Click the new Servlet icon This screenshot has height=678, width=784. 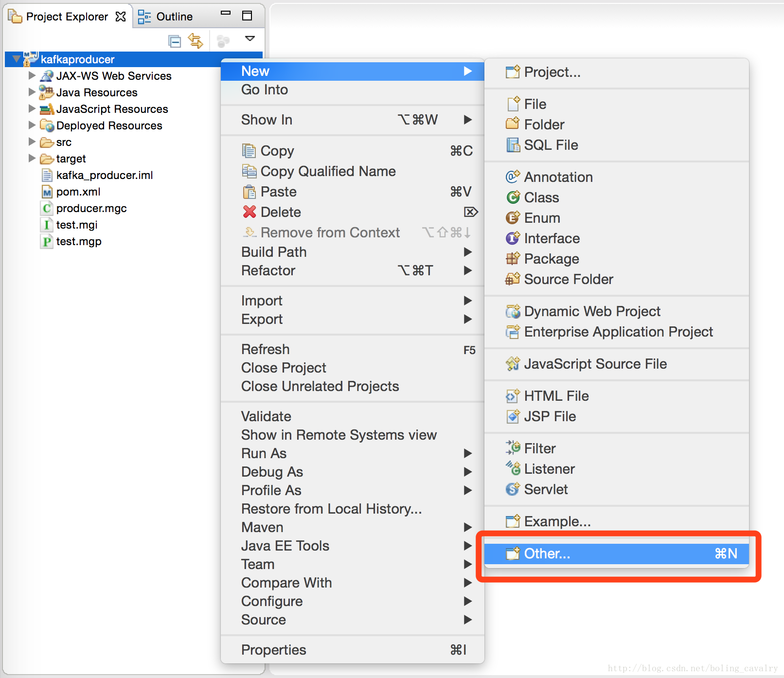coord(513,489)
